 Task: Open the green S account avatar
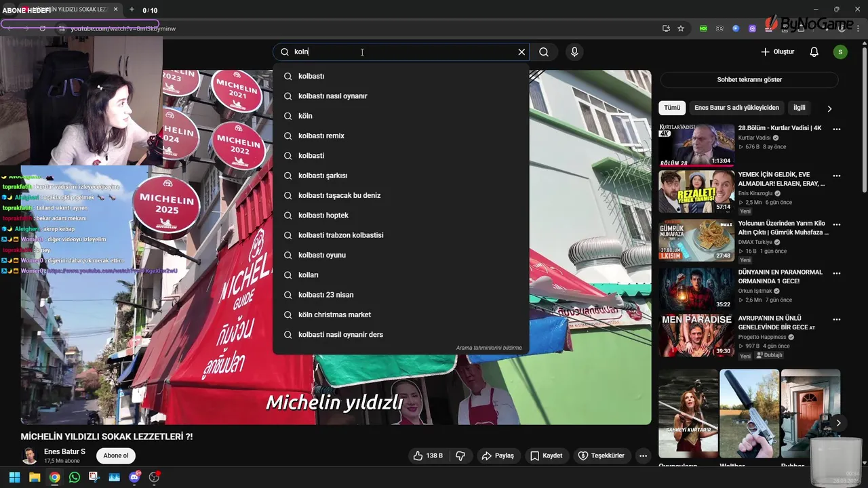tap(840, 52)
